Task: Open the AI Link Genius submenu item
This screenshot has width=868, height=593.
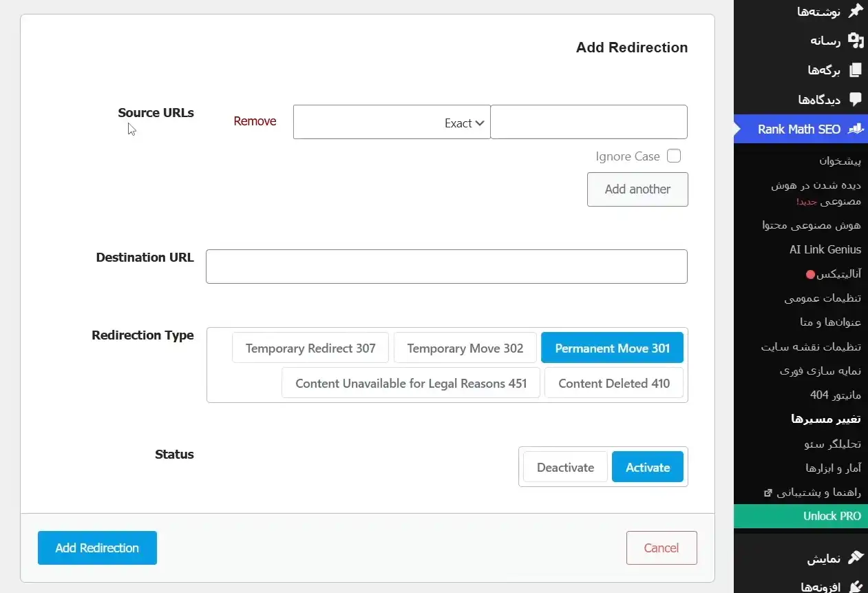Action: pos(825,249)
